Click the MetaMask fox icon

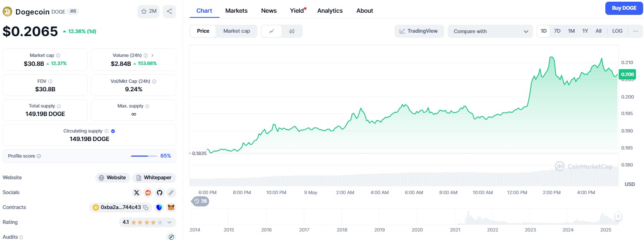click(171, 207)
